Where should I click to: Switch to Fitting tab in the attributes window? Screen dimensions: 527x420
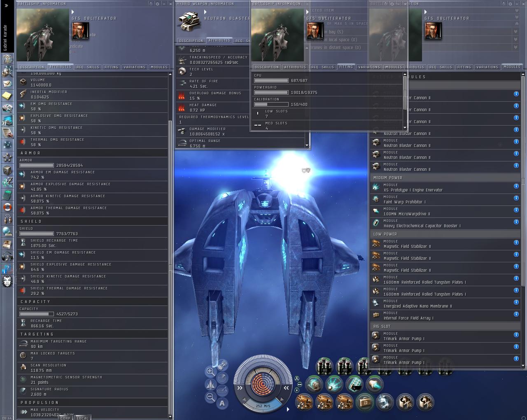111,67
